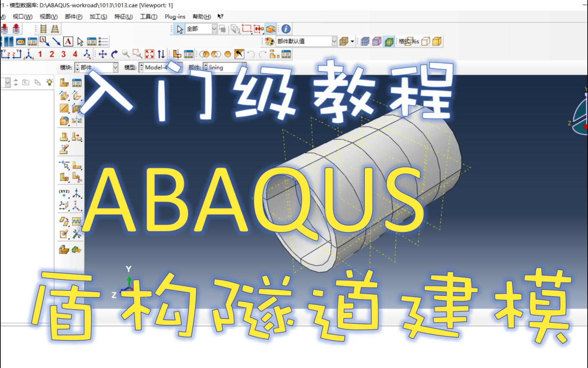The image size is (588, 368).
Task: Apply custom view 4
Action: tap(75, 54)
